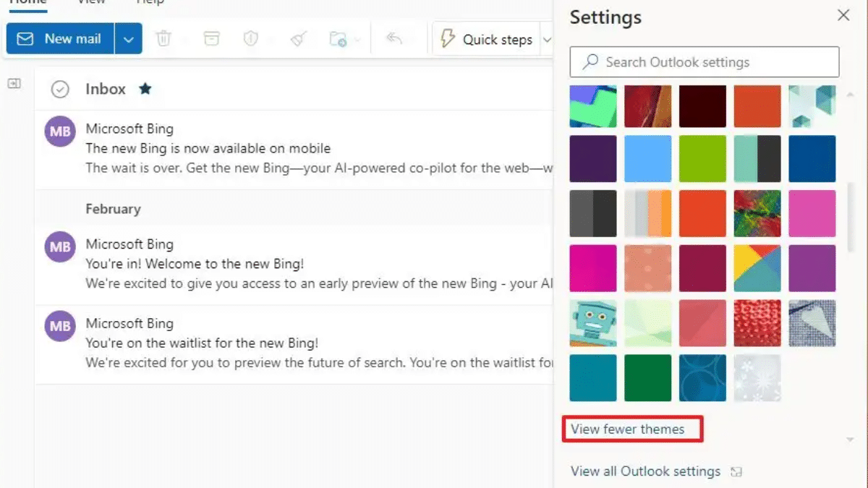
Task: Open email 'The new Bing is now available on mobile'
Action: 294,149
